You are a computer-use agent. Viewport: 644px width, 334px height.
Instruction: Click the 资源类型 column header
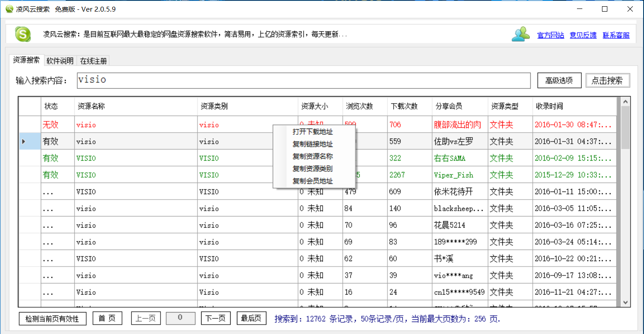coord(510,106)
